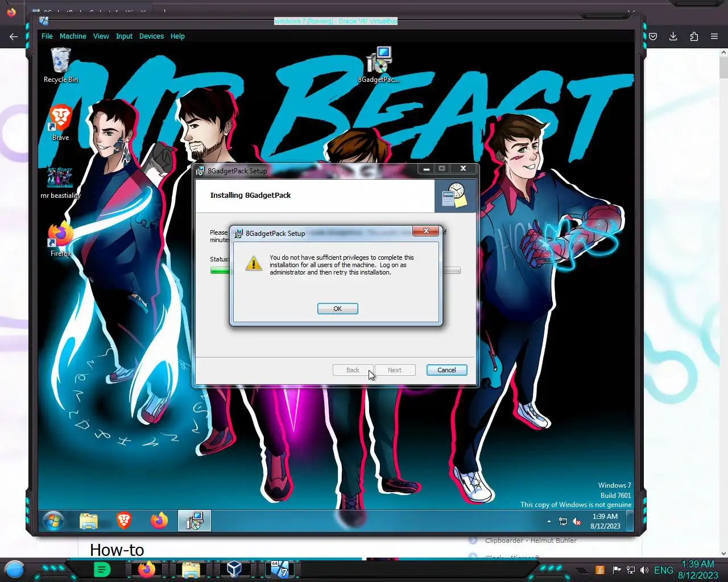
Task: Switch to the Windows 7 VM host taskbar button
Action: coord(279,569)
